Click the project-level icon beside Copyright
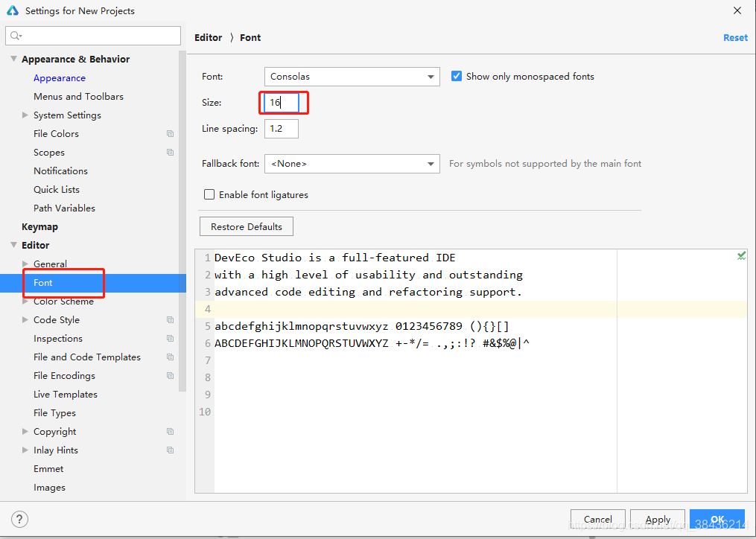The image size is (756, 539). pos(171,432)
